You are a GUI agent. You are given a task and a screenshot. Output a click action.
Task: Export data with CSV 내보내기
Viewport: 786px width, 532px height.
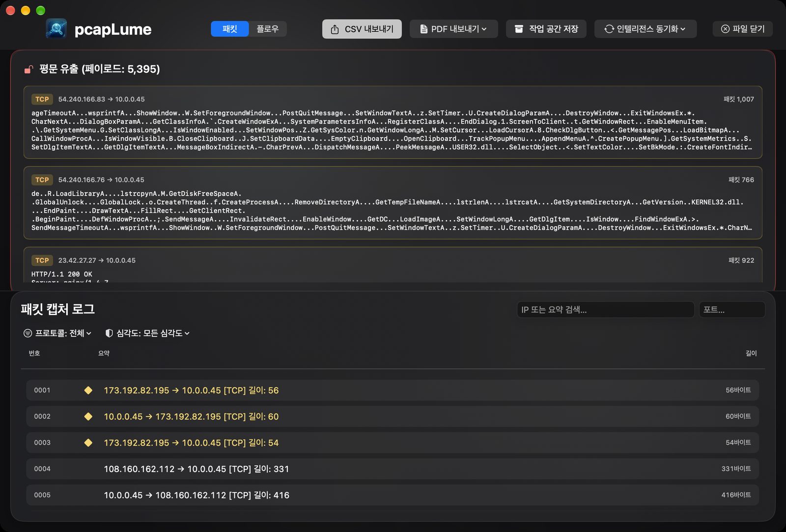coord(362,29)
